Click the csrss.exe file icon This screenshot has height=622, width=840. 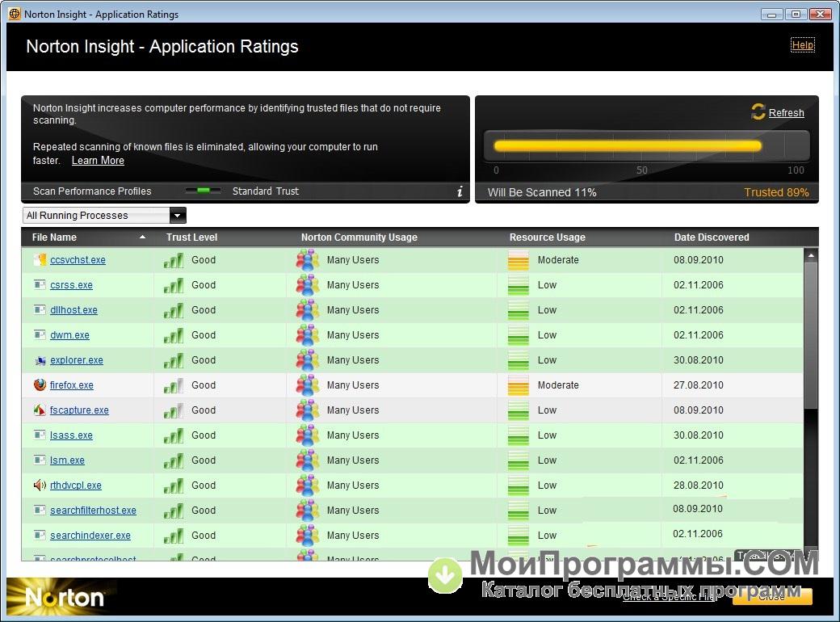pyautogui.click(x=40, y=284)
